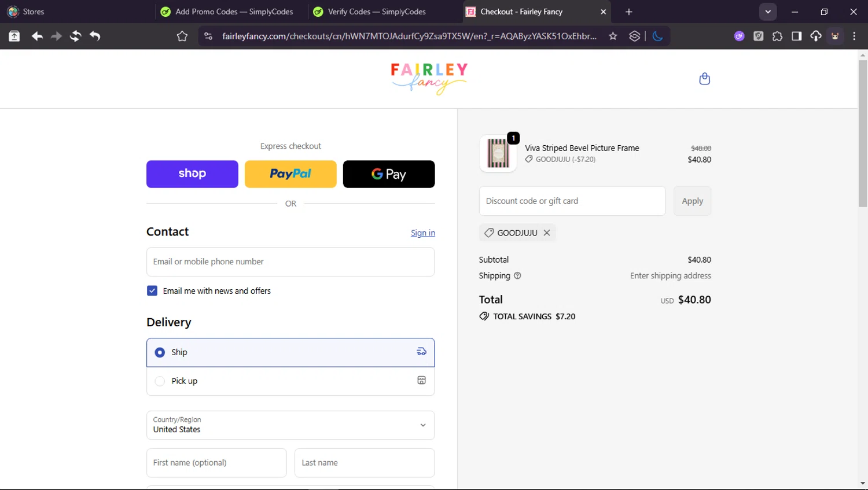Open the shopping bag cart icon

[704, 79]
